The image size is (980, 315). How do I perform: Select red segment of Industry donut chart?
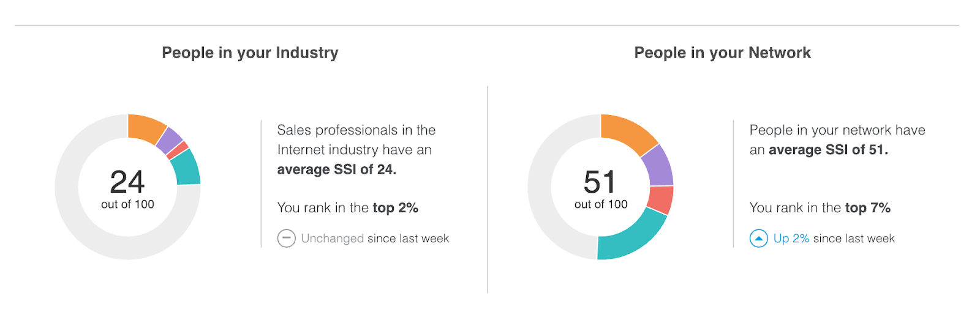coord(177,150)
